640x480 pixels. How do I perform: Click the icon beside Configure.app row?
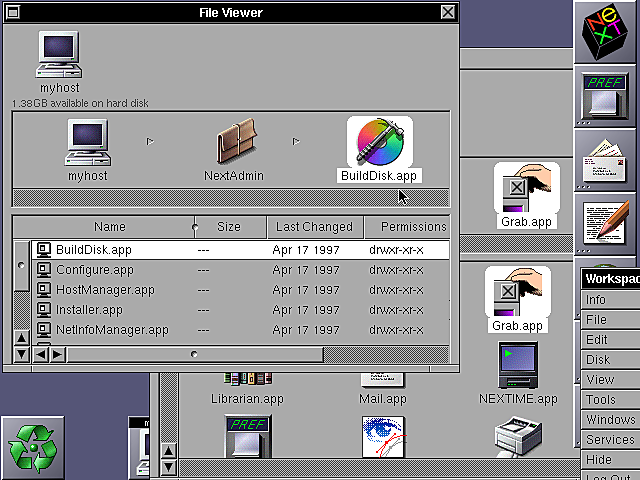pyautogui.click(x=44, y=270)
